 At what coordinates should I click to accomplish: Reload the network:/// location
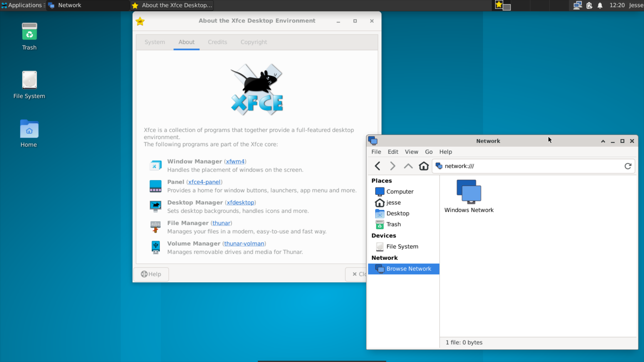[628, 166]
